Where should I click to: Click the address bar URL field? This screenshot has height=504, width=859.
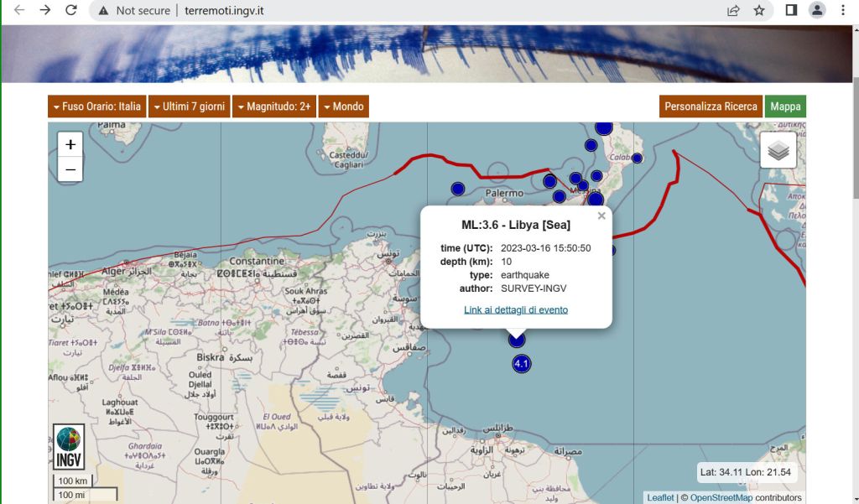point(419,11)
